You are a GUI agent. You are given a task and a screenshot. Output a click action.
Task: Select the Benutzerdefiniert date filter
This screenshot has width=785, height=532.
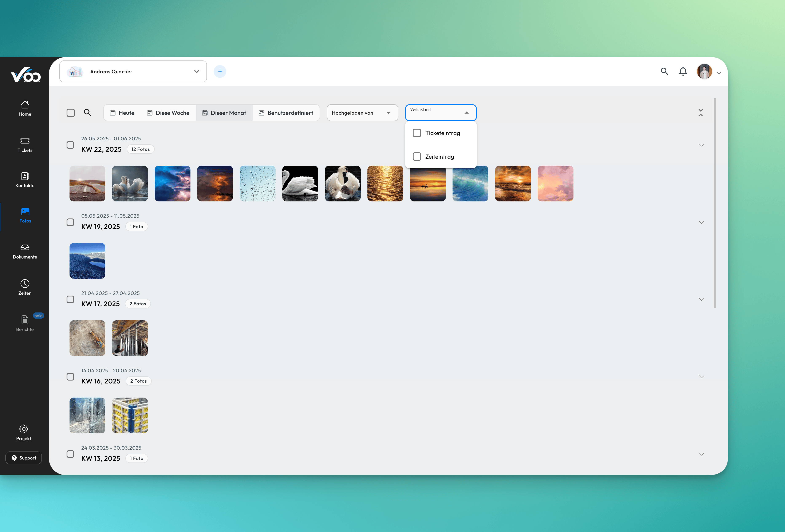(x=286, y=113)
